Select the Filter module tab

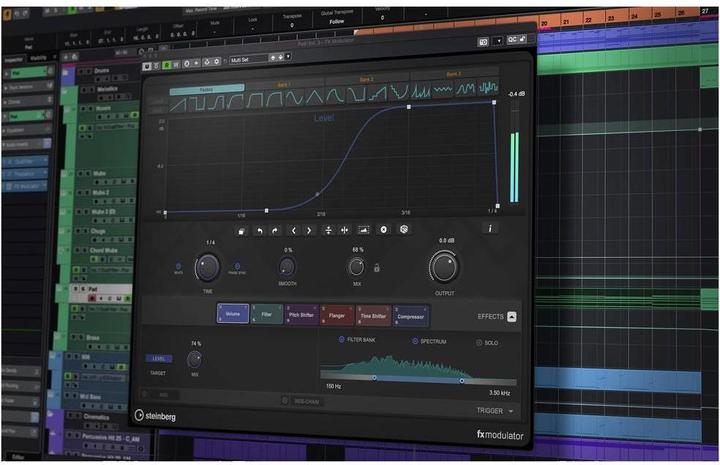[267, 314]
